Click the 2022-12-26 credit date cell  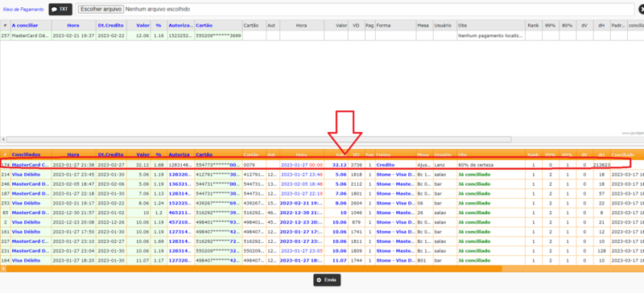pos(111,222)
